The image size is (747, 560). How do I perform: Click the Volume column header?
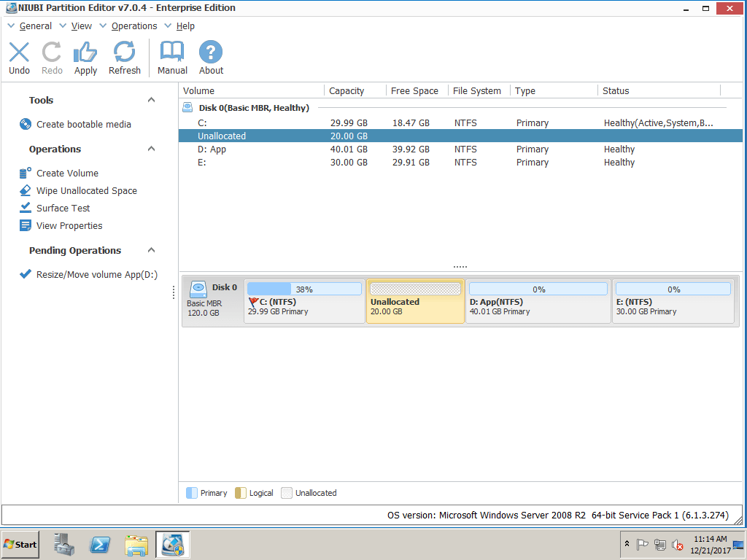coord(252,90)
